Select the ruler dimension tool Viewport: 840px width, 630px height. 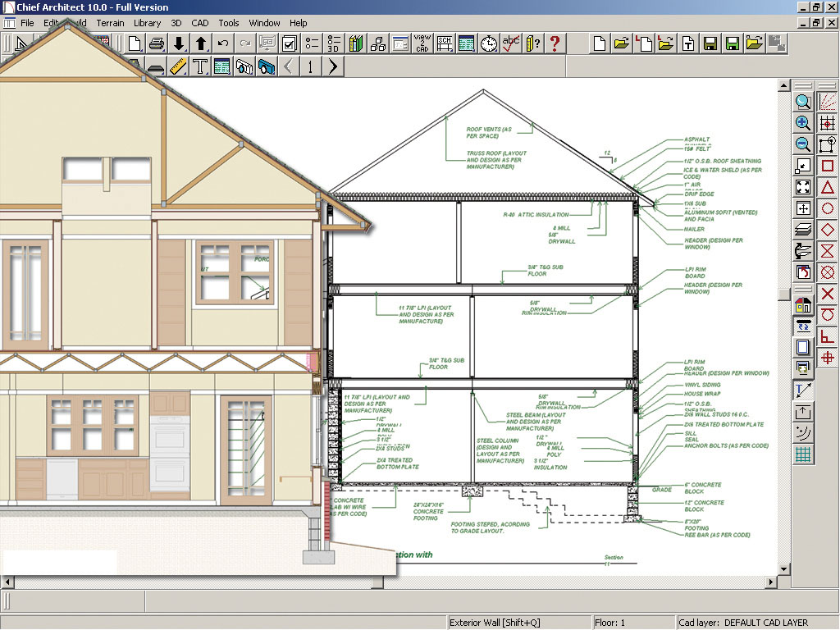tap(178, 67)
